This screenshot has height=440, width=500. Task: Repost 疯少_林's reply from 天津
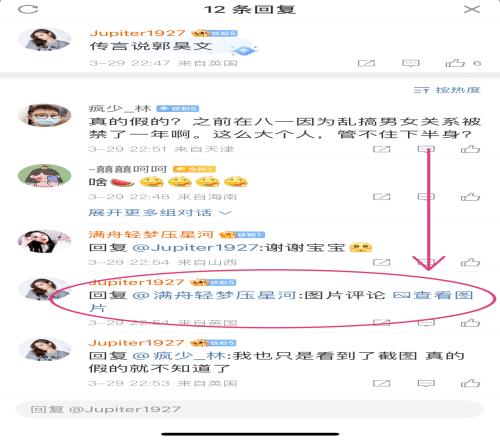(x=382, y=149)
